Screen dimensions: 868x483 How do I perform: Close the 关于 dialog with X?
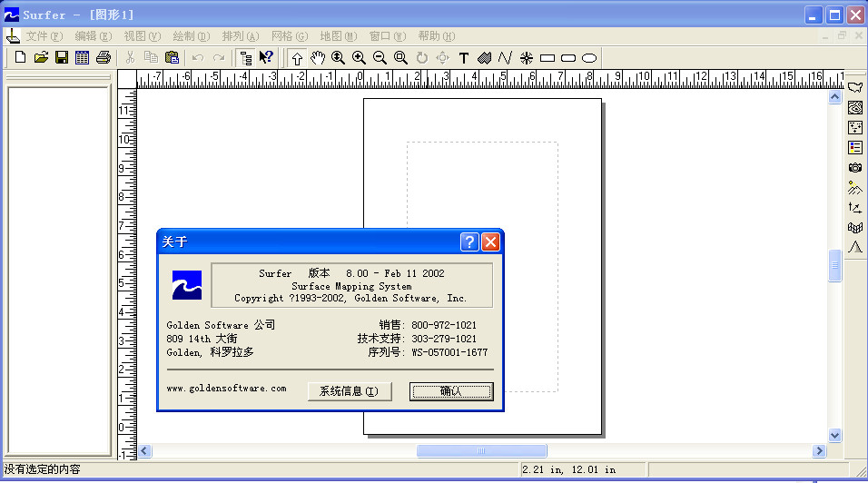[490, 241]
